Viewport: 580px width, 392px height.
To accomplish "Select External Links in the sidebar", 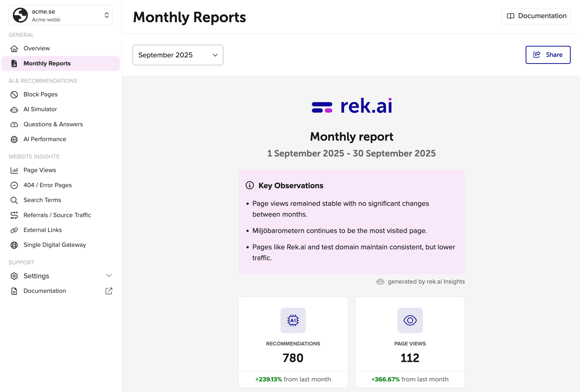I will point(43,230).
